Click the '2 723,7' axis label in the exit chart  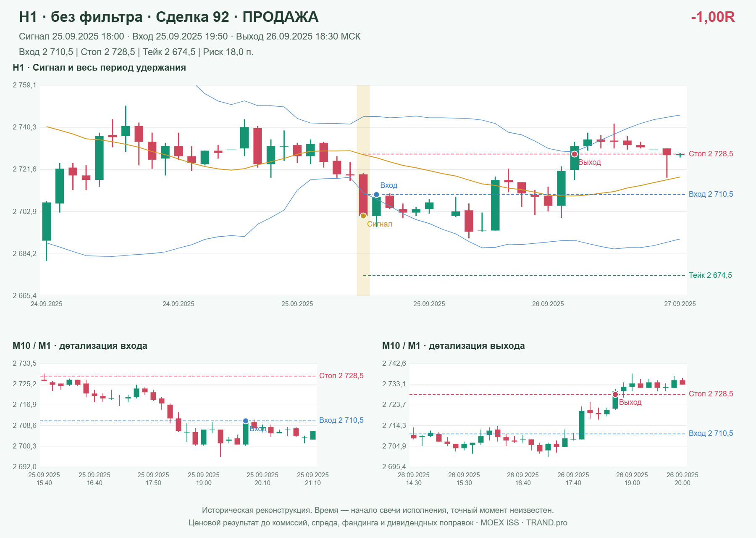[x=394, y=405]
